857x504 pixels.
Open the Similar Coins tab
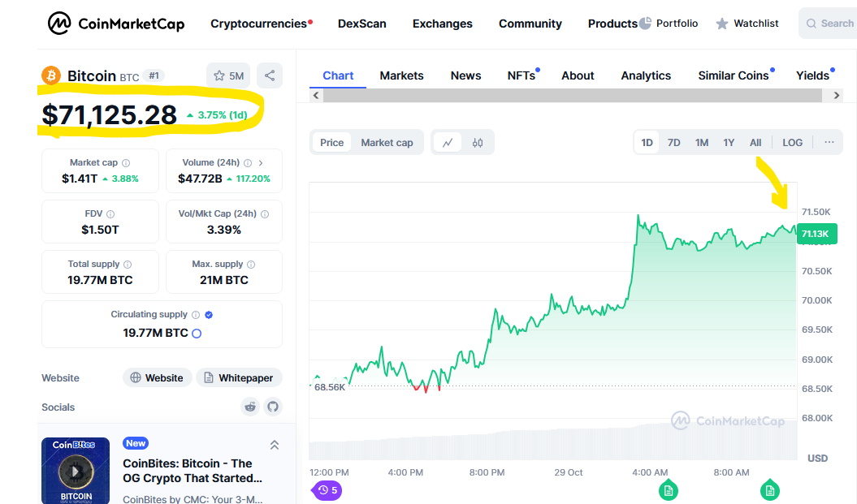tap(734, 75)
